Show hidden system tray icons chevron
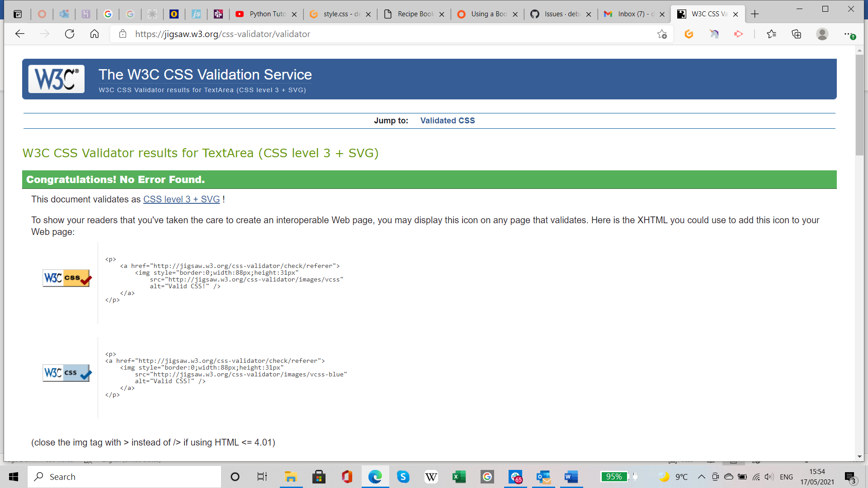 click(x=701, y=477)
